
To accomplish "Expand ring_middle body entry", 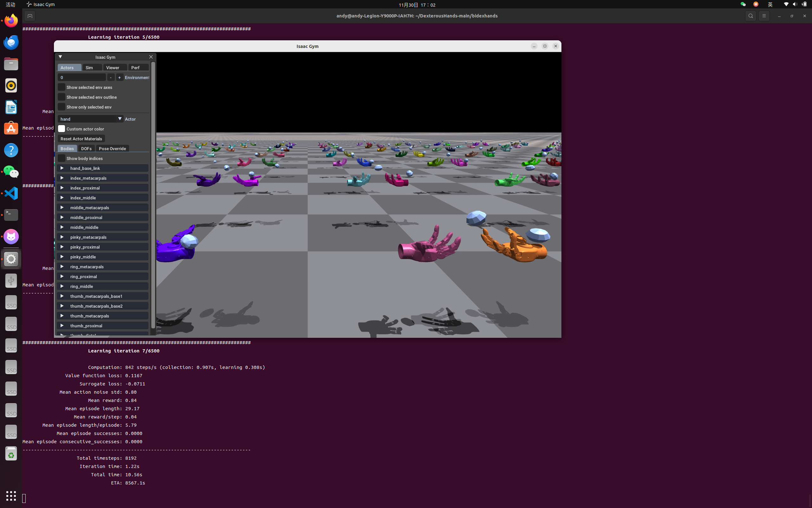I will 102,286.
